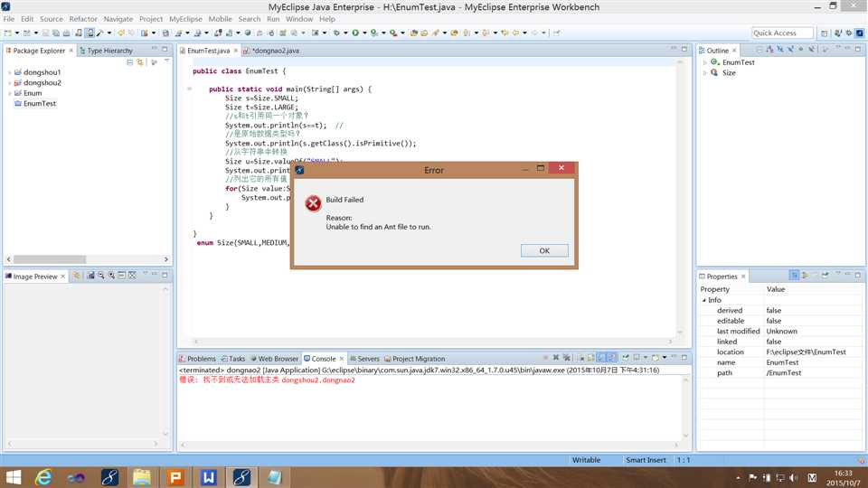
Task: Toggle Link with Editor in Package Explorer
Action: (140, 62)
